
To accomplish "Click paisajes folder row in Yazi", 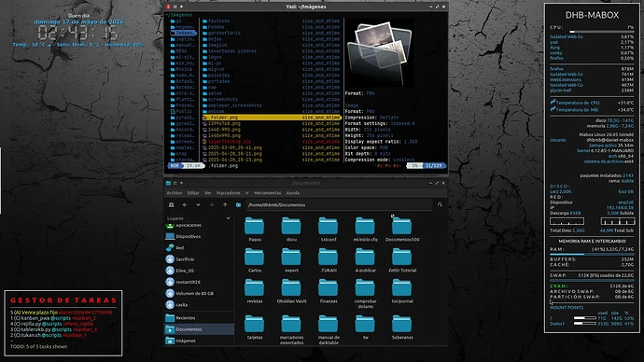I will tap(271, 76).
